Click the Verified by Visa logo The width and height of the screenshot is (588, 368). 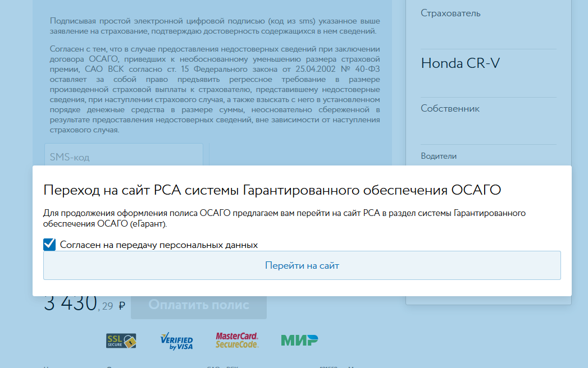[x=176, y=341]
